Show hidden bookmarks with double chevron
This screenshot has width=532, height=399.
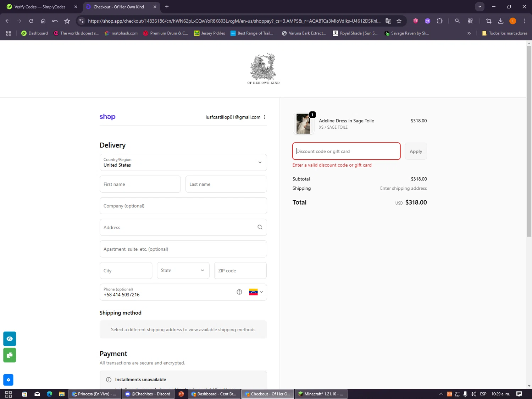[x=469, y=33]
